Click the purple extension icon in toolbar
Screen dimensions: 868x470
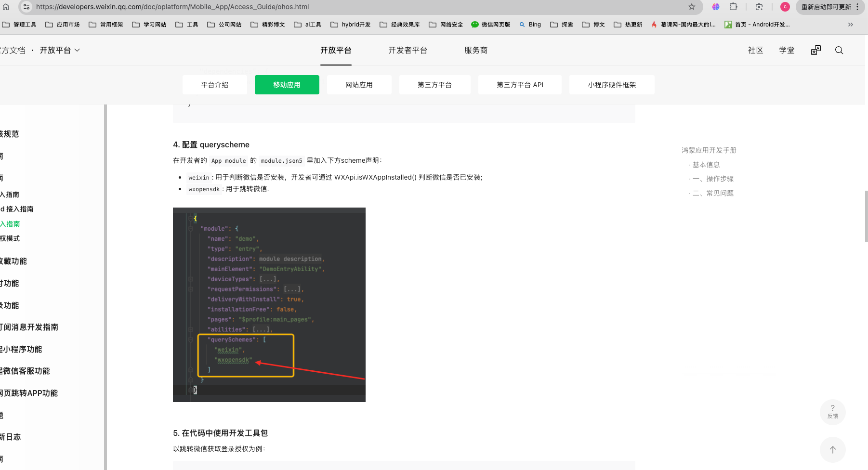[x=716, y=7]
